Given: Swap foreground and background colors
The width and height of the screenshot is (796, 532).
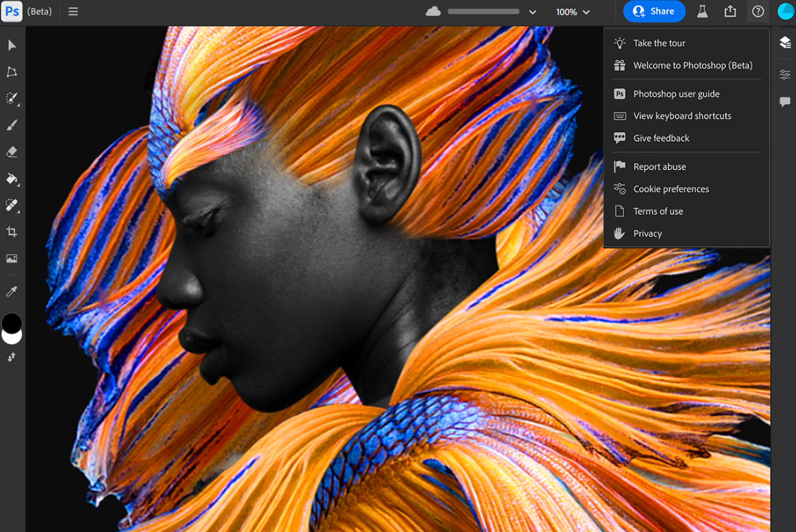Looking at the screenshot, I should click(x=12, y=357).
